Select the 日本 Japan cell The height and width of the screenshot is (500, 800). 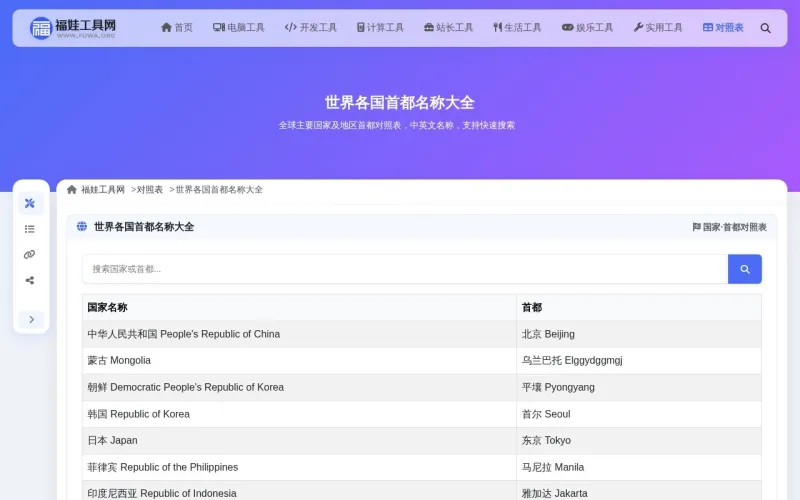[299, 440]
